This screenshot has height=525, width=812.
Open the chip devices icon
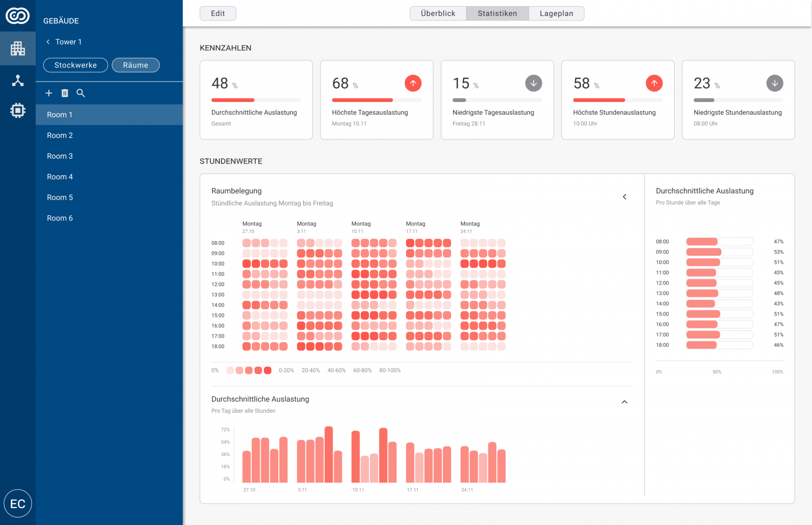[18, 110]
